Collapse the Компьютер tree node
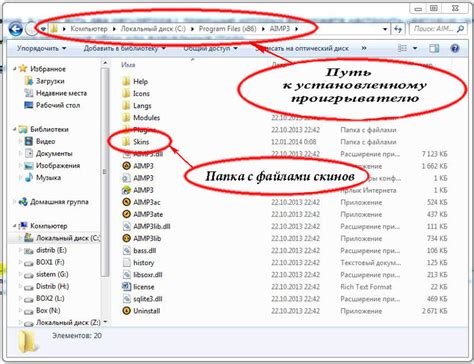Image resolution: width=474 pixels, height=364 pixels. (14, 226)
